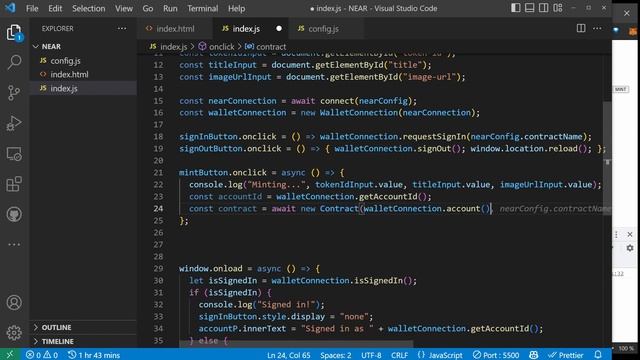Open the Edit menu
The height and width of the screenshot is (360, 640).
tap(55, 8)
